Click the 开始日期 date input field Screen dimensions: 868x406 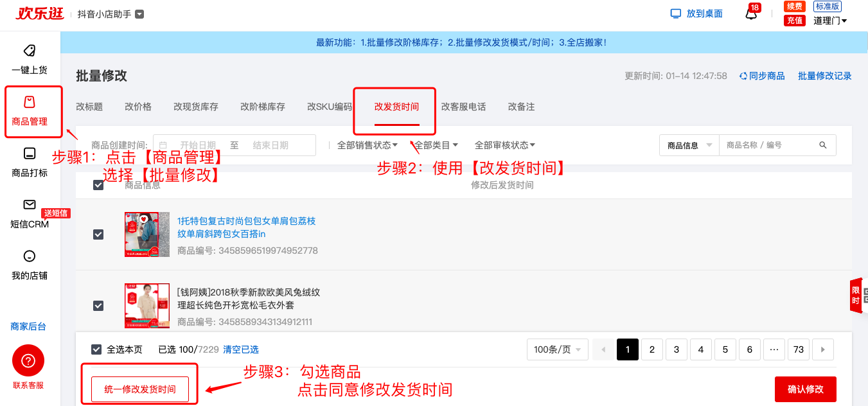[198, 145]
